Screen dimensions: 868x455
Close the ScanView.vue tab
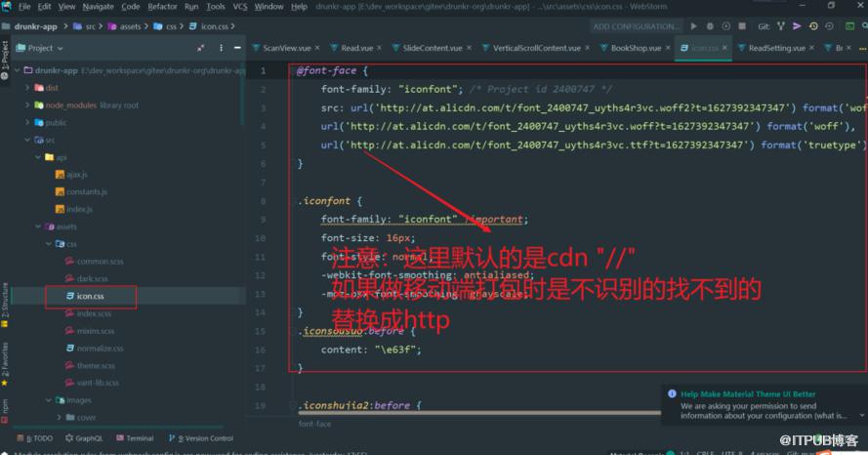coord(317,48)
